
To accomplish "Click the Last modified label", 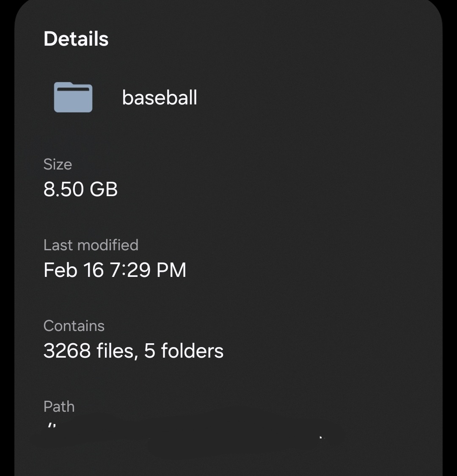I will click(x=91, y=245).
